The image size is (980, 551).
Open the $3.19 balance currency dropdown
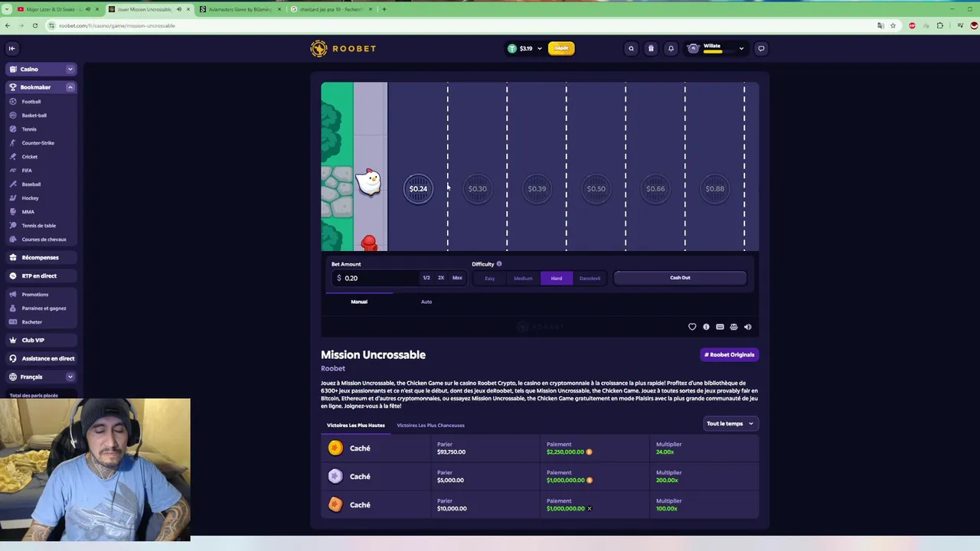(x=526, y=48)
